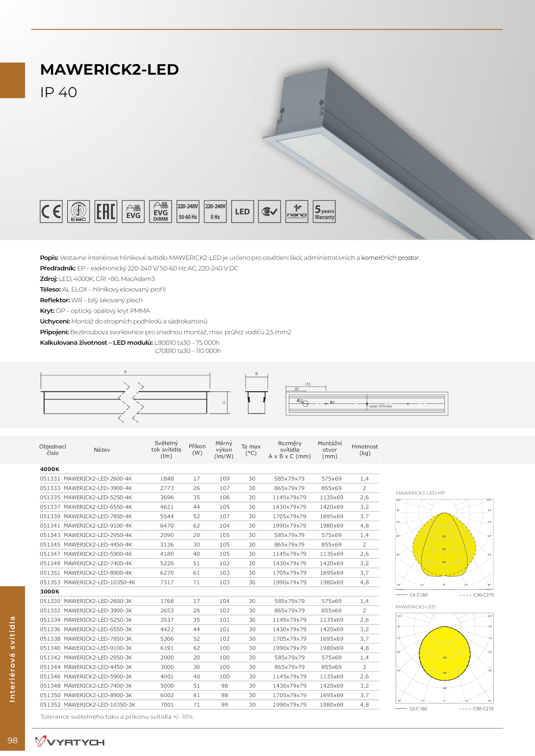Screen dimensions: 535x756
Task: Click the 'Objednací číslo' column header
Action: [53, 450]
